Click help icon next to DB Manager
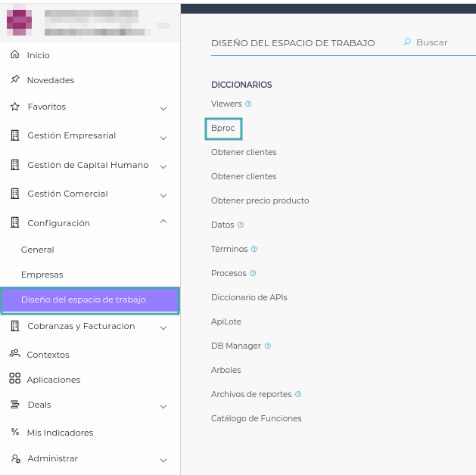The width and height of the screenshot is (476, 475). point(268,346)
